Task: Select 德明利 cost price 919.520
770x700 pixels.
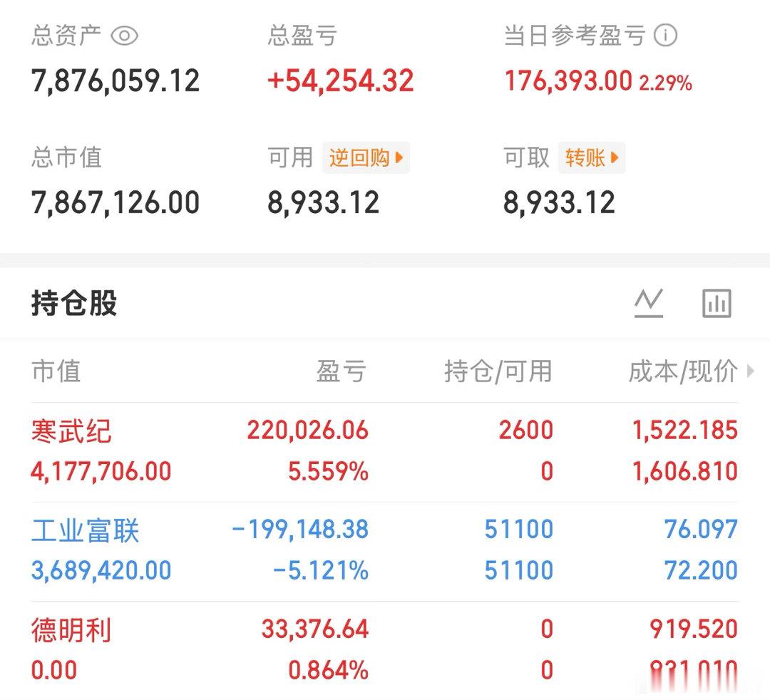Action: click(694, 629)
